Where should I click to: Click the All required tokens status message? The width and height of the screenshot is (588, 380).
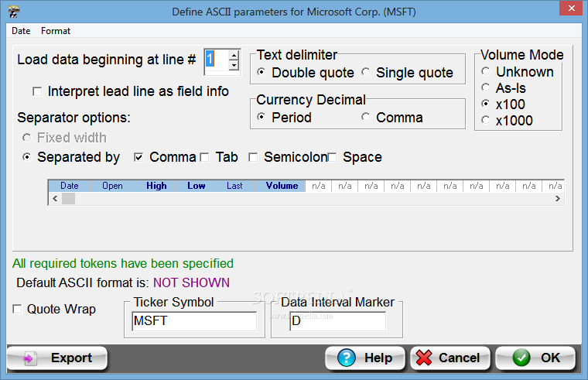pos(123,263)
